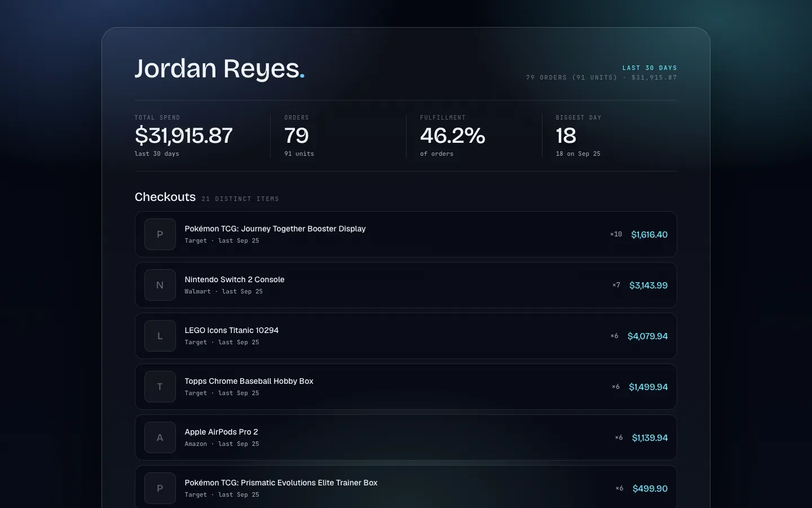Click the ×6 quantity for Prismatic Evolutions
Viewport: 812px width, 508px height.
click(x=619, y=488)
